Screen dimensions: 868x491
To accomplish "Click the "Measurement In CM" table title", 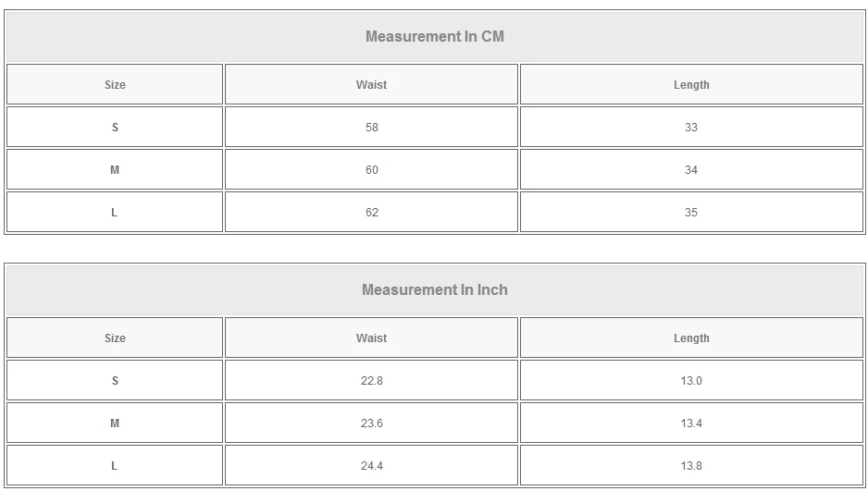I will [x=434, y=37].
